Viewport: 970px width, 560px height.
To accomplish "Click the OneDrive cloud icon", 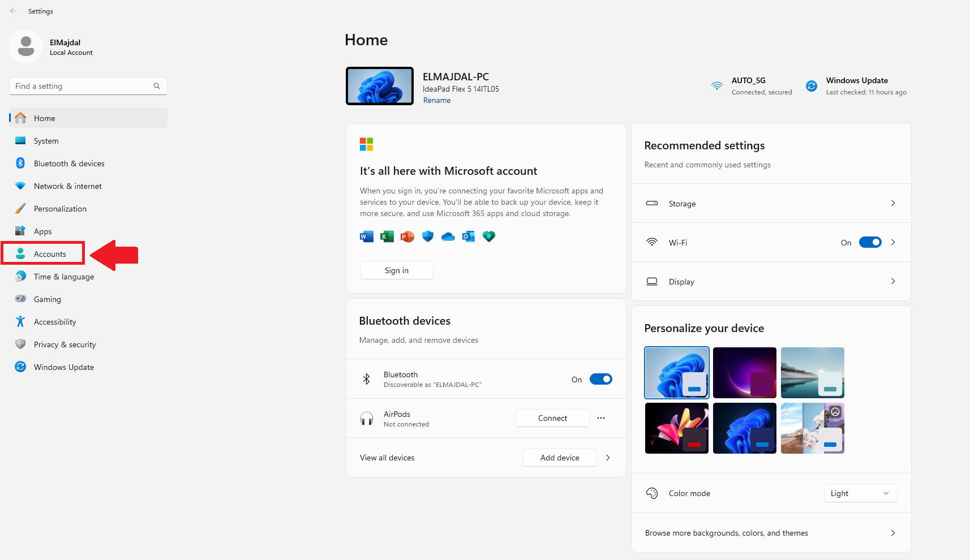I will tap(448, 236).
